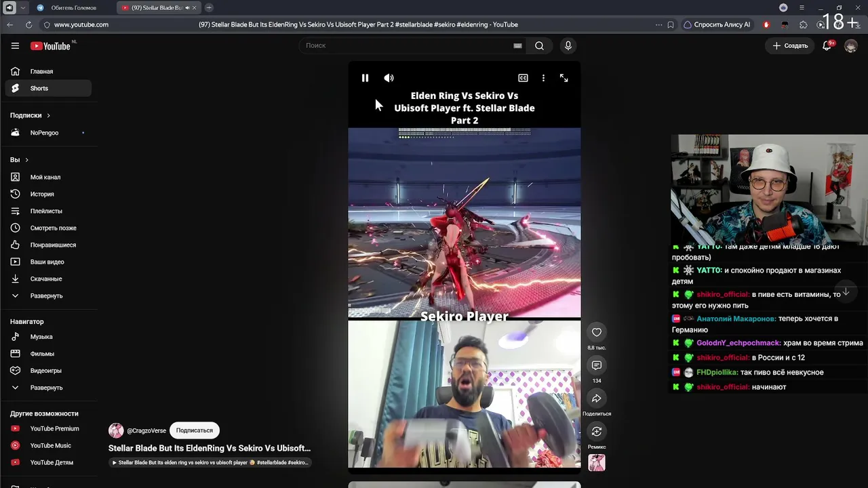Open Музыка in the Навигатор section
The height and width of the screenshot is (488, 868).
coord(48,337)
